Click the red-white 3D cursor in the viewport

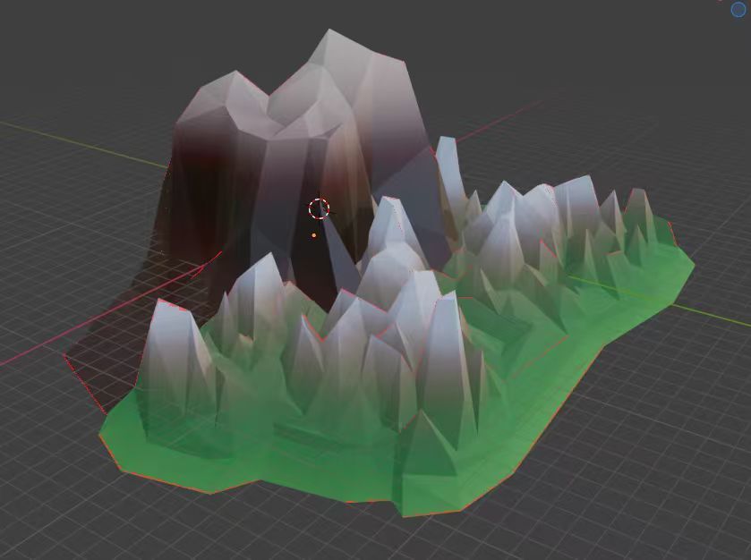[319, 208]
